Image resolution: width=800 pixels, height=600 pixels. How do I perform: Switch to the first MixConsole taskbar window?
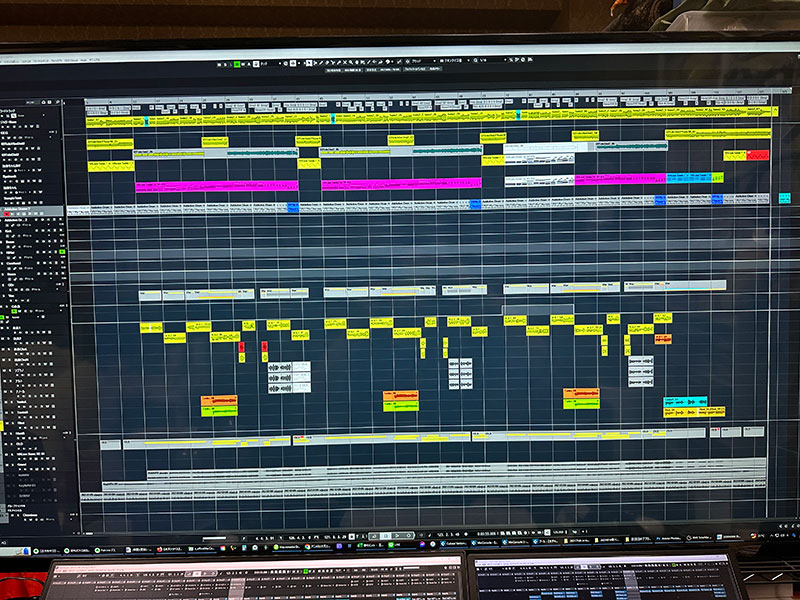(x=484, y=542)
